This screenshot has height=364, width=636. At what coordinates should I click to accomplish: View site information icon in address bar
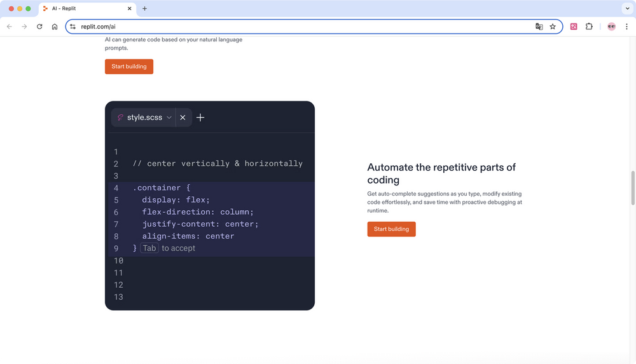73,27
